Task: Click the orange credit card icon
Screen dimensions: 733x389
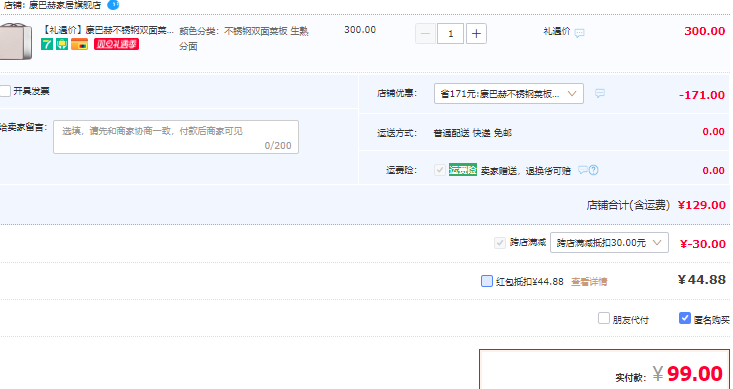Action: click(x=79, y=44)
